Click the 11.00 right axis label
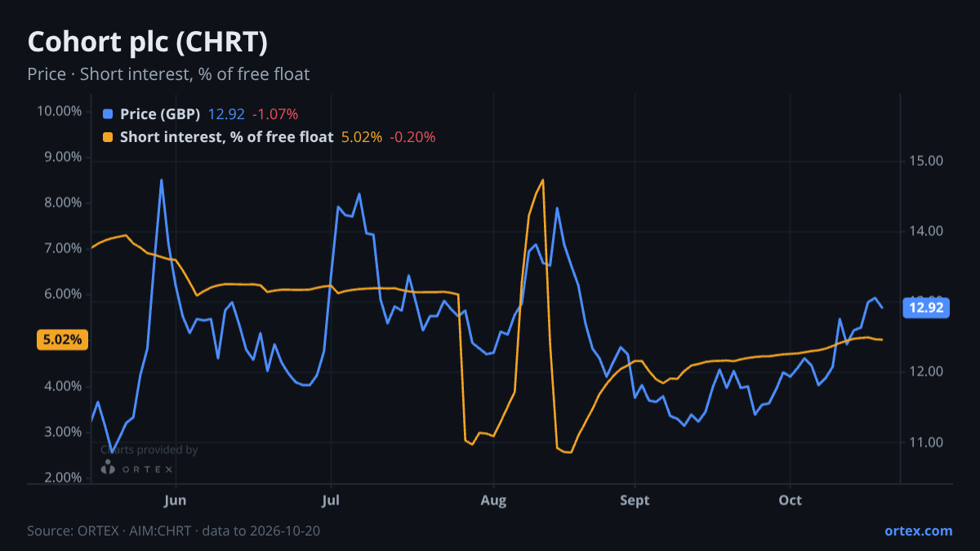Screen dimensions: 980x551 click(x=925, y=442)
